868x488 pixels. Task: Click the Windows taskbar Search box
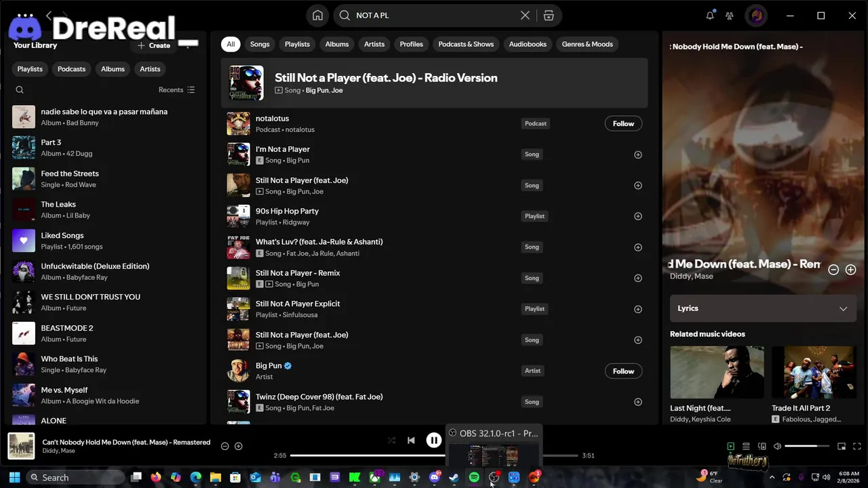click(76, 477)
